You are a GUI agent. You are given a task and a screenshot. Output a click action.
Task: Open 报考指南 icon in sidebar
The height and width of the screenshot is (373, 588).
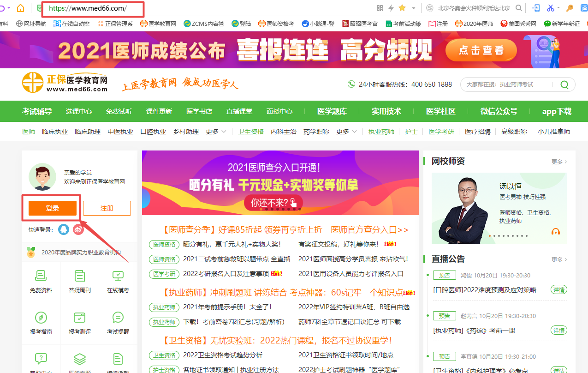[41, 323]
